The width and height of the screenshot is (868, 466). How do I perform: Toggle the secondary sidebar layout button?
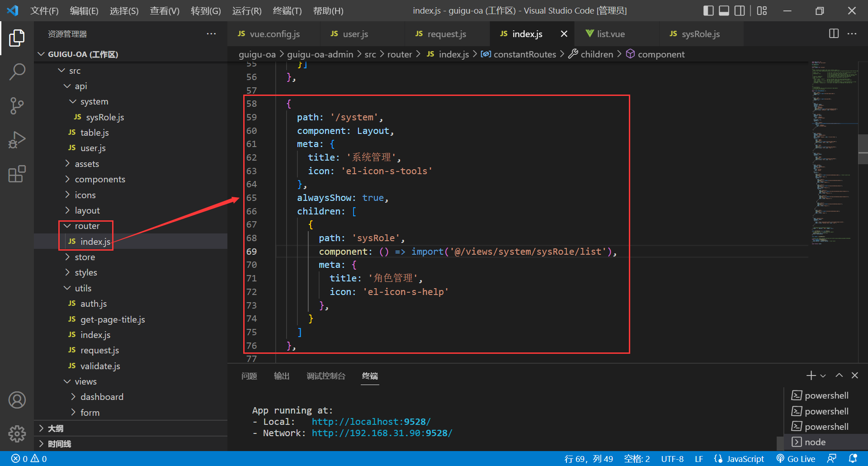coord(740,11)
